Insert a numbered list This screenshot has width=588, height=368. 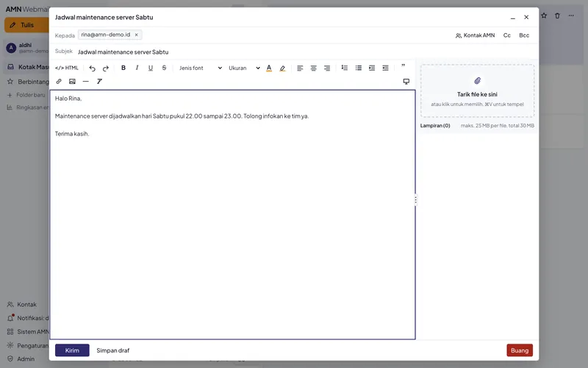345,68
